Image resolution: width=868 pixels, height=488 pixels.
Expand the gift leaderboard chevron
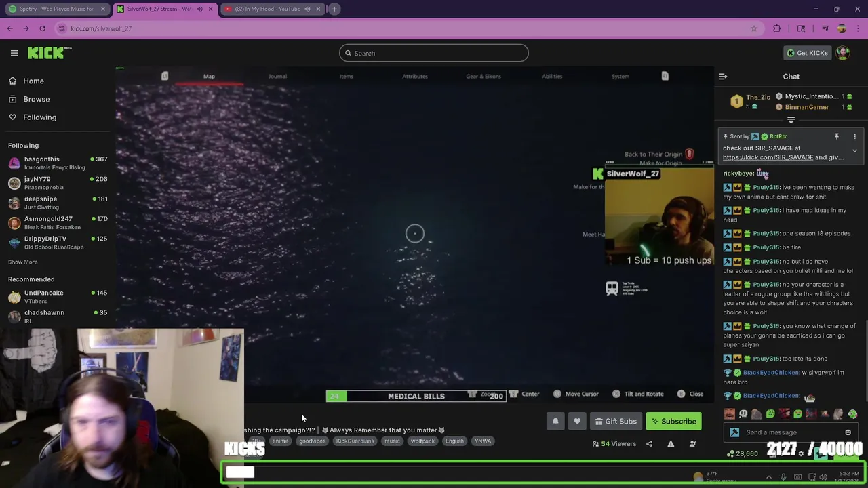791,120
